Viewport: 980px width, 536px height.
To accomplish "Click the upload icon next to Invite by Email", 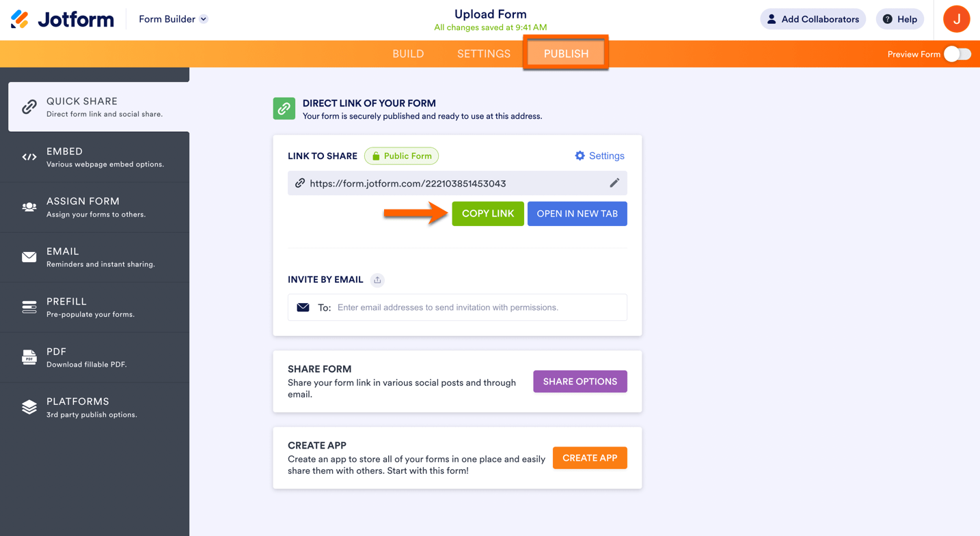I will [x=377, y=280].
